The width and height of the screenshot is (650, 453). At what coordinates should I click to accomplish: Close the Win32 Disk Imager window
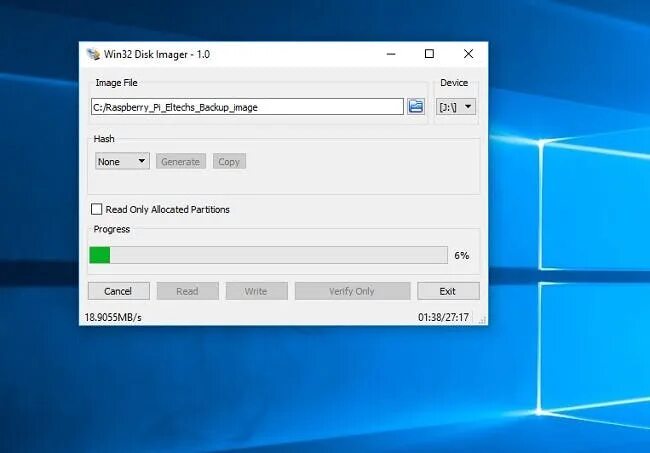point(468,54)
